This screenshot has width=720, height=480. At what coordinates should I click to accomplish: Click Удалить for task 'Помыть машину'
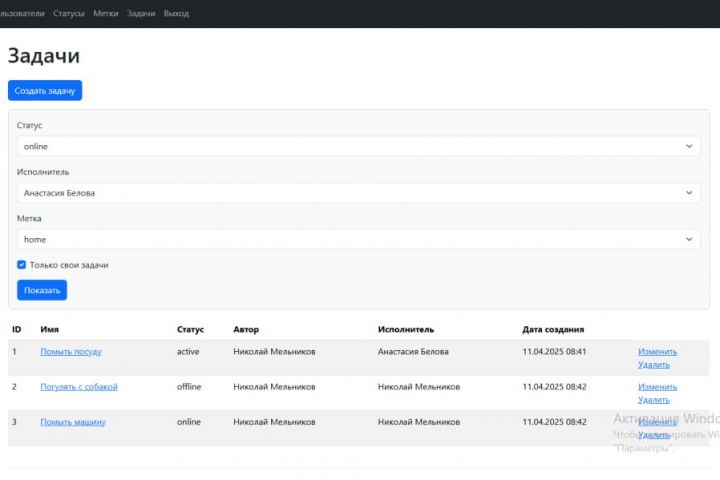[x=654, y=435]
